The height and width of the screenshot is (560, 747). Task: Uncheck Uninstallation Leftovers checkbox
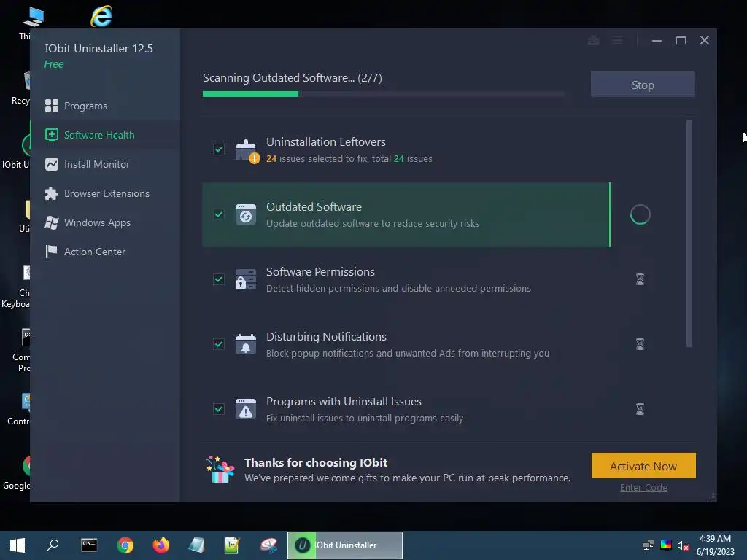click(x=219, y=149)
